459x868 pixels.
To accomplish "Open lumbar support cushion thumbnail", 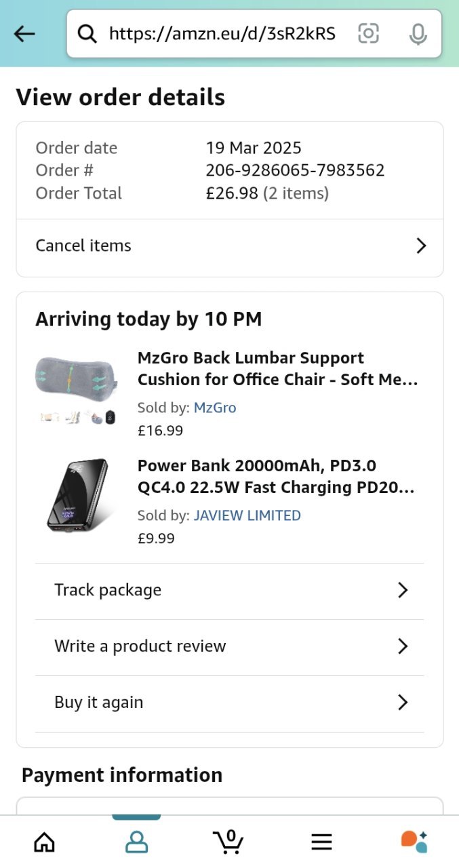I will pyautogui.click(x=76, y=389).
